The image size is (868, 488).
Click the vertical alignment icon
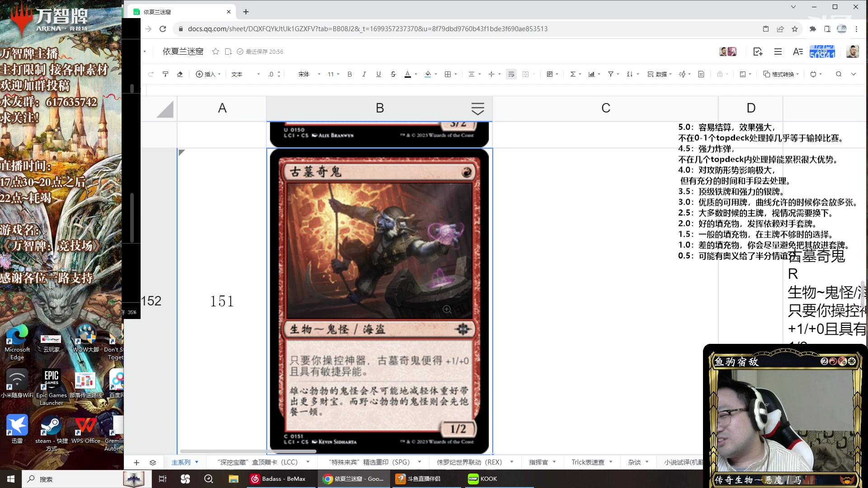pyautogui.click(x=491, y=74)
